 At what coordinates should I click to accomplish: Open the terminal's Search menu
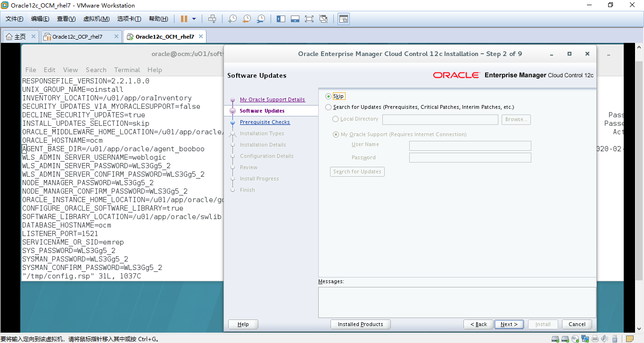tap(96, 70)
